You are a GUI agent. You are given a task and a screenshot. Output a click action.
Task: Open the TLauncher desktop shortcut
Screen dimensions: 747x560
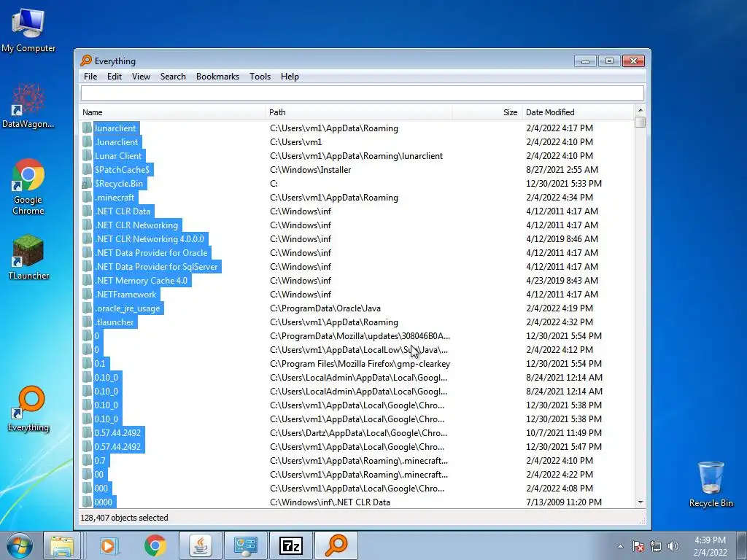pyautogui.click(x=28, y=257)
